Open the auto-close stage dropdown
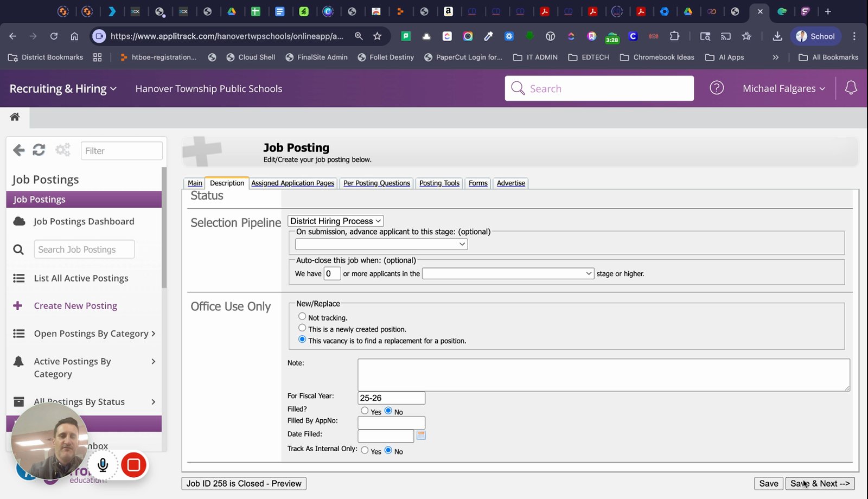The image size is (868, 499). 508,273
